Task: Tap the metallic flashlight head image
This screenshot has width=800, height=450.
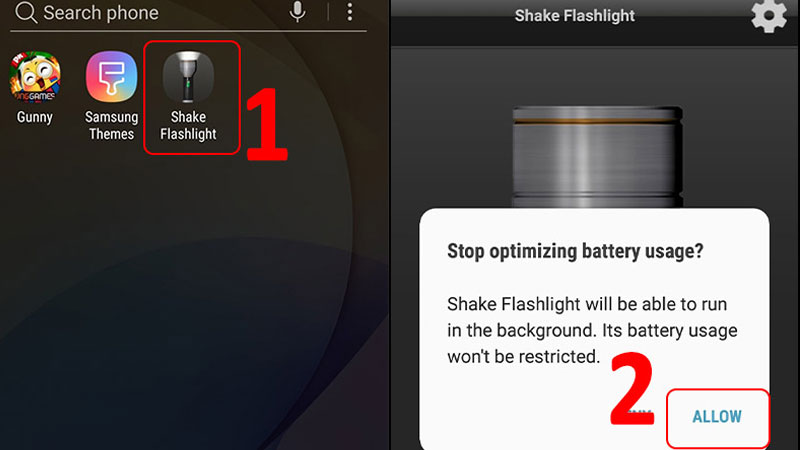Action: tap(597, 157)
